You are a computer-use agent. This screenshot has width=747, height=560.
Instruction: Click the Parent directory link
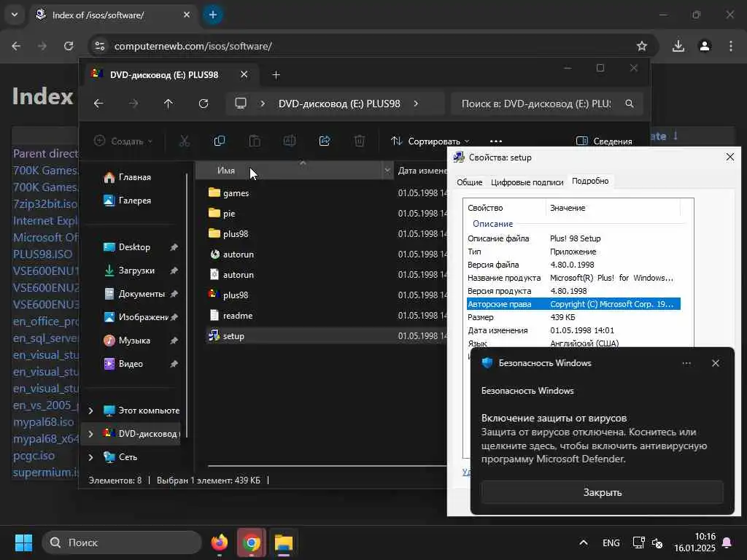[45, 153]
